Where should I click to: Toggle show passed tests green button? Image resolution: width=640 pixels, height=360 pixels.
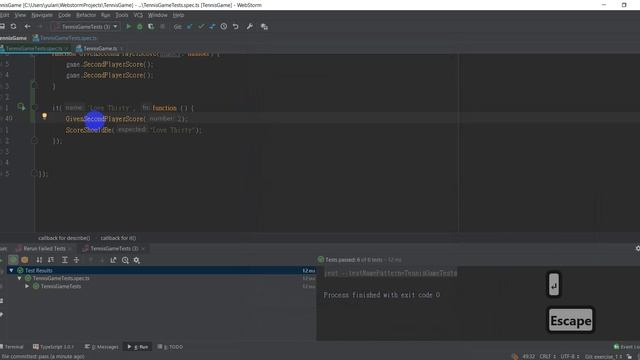coord(13,260)
